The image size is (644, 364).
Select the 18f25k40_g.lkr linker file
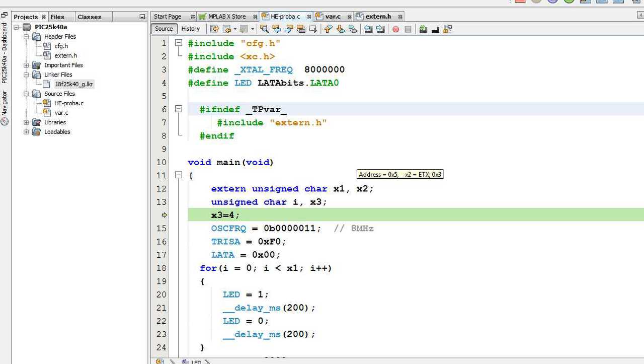(74, 84)
